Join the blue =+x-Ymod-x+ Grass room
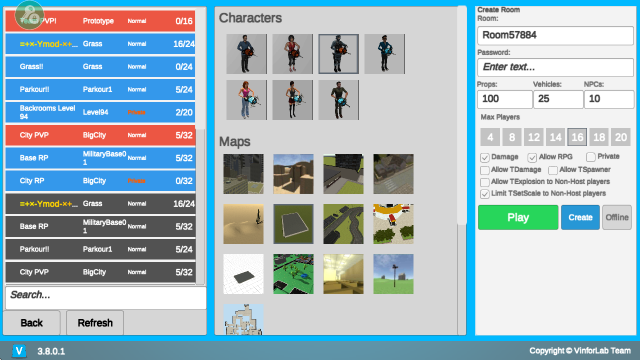 [100, 44]
